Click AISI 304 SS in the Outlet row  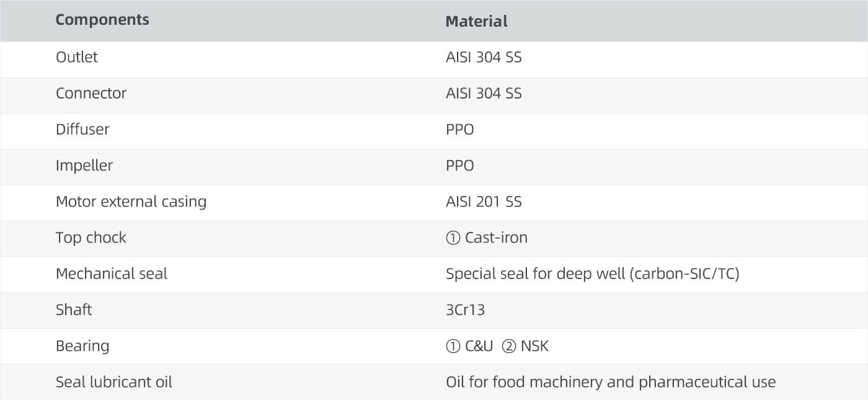pyautogui.click(x=484, y=57)
